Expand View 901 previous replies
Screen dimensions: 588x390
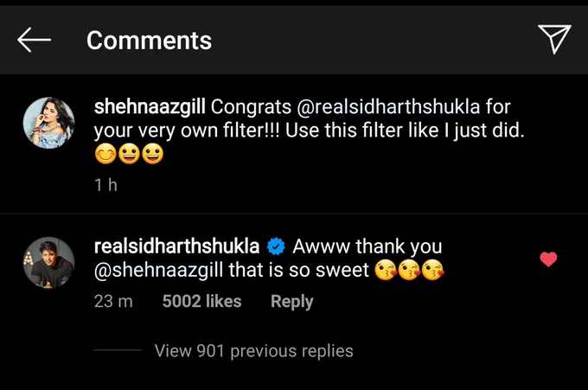pyautogui.click(x=254, y=351)
